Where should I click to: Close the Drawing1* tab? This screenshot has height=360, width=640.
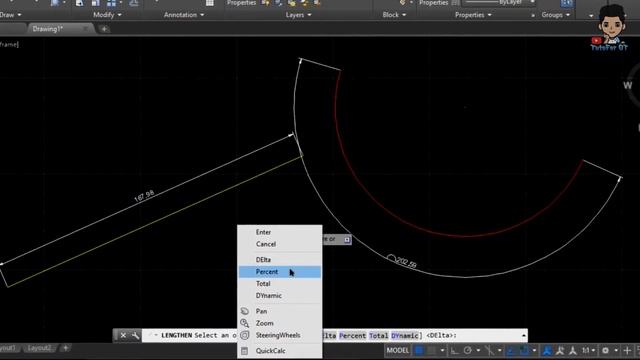click(x=85, y=29)
